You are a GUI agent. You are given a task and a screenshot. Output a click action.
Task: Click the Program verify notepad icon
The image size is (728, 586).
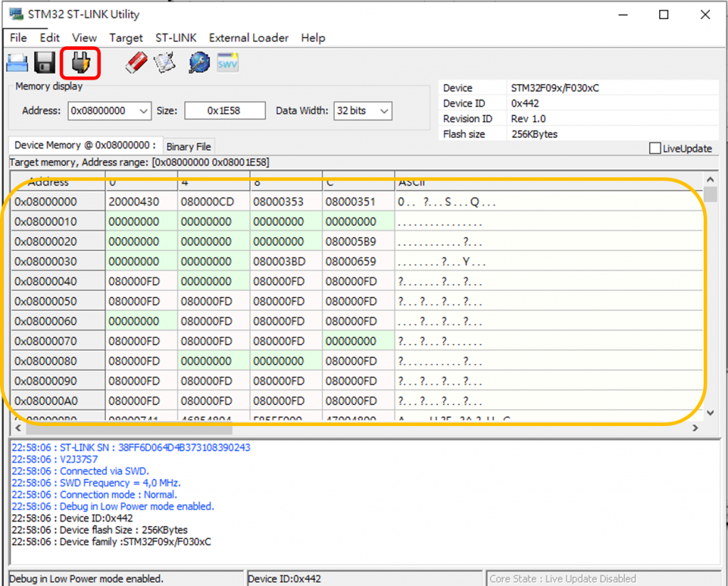[x=165, y=63]
